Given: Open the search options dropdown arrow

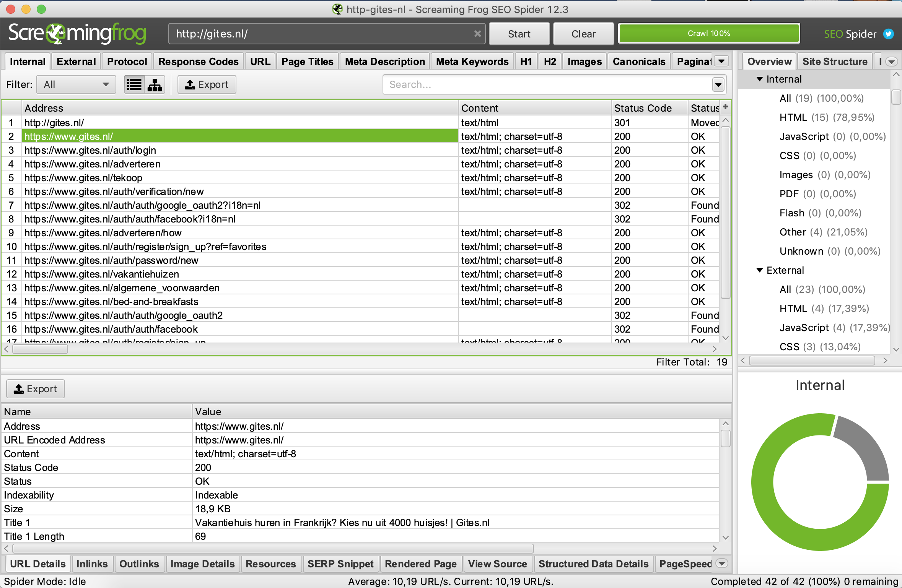Looking at the screenshot, I should point(718,84).
